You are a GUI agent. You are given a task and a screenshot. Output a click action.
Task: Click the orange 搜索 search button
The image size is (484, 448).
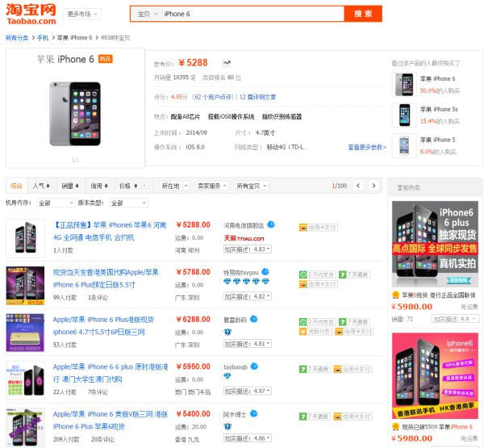tap(363, 14)
